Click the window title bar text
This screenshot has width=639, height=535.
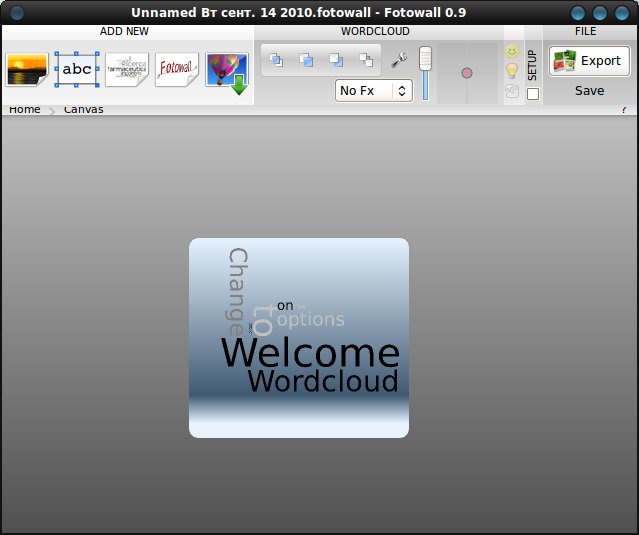click(298, 13)
